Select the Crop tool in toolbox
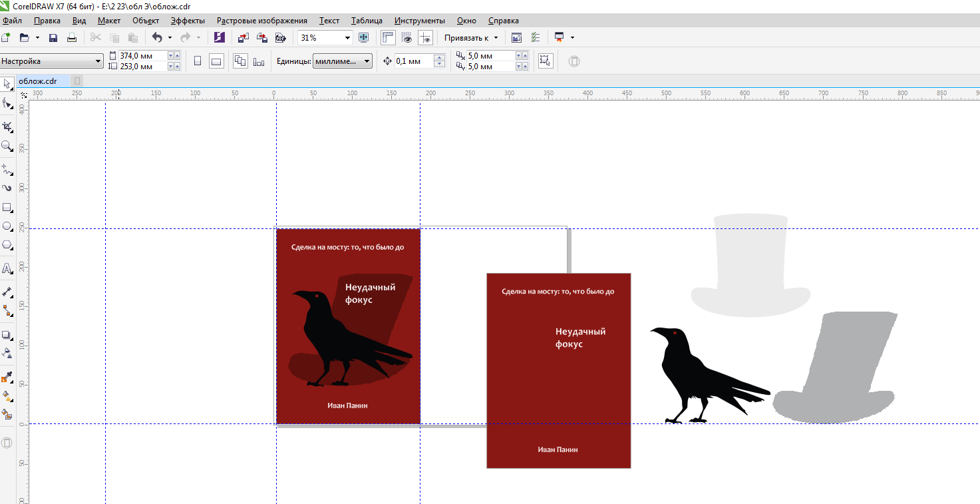This screenshot has height=504, width=980. pos(7,126)
